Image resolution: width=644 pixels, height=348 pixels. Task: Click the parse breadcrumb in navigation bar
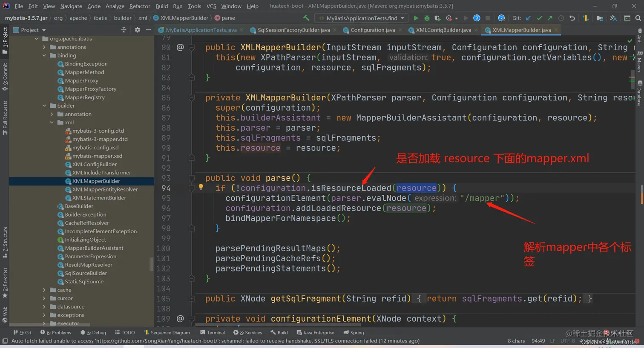coord(225,18)
